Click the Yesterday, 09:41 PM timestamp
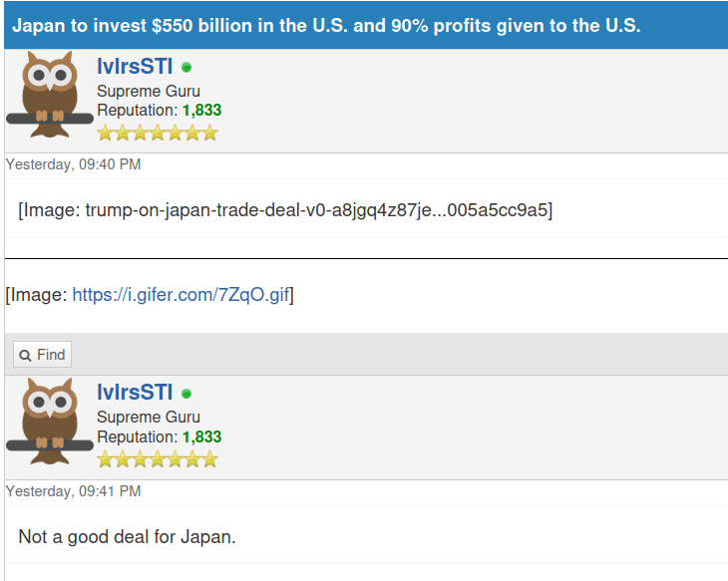 pyautogui.click(x=74, y=491)
